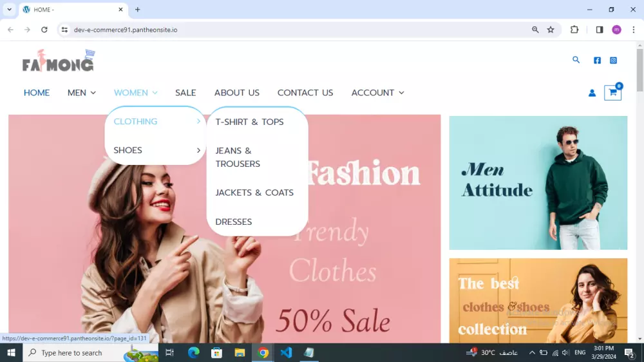Bookmark this page with star icon
This screenshot has height=362, width=644.
pos(551,30)
